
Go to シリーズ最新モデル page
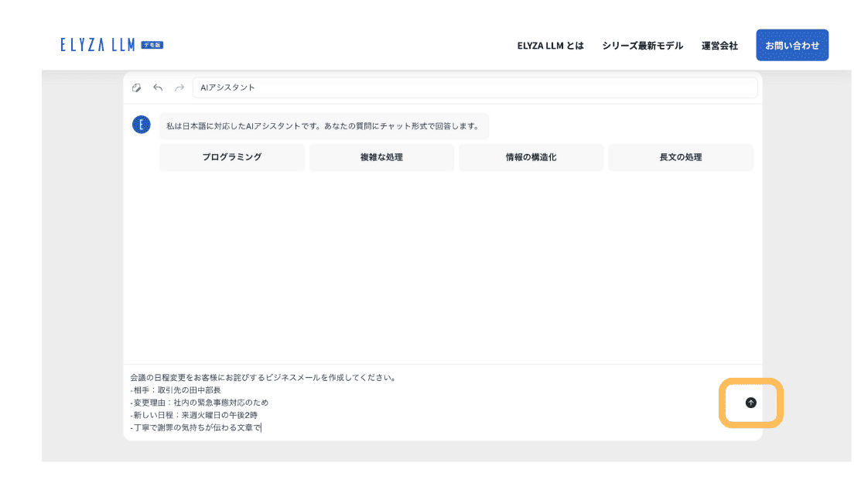[x=643, y=46]
